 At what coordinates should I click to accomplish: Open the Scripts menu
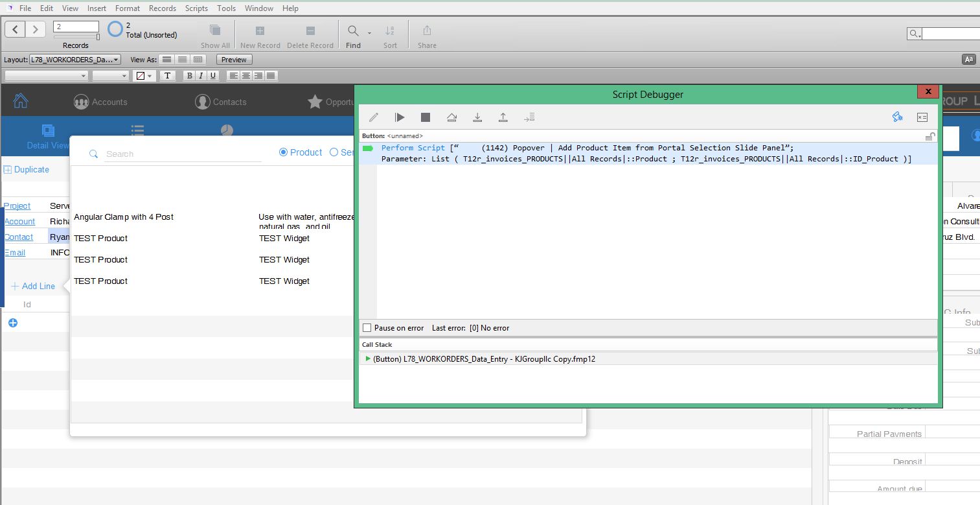tap(196, 8)
